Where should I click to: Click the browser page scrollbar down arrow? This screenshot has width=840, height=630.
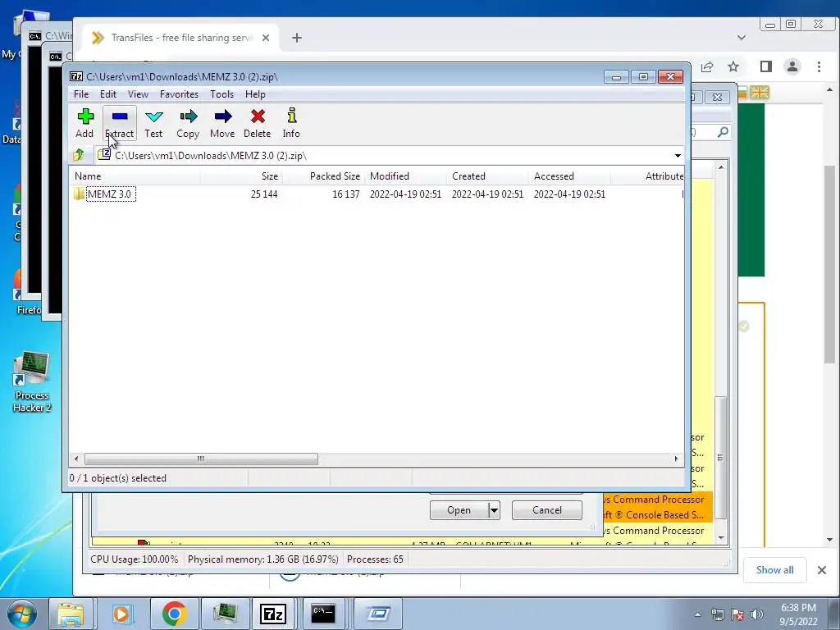point(830,540)
